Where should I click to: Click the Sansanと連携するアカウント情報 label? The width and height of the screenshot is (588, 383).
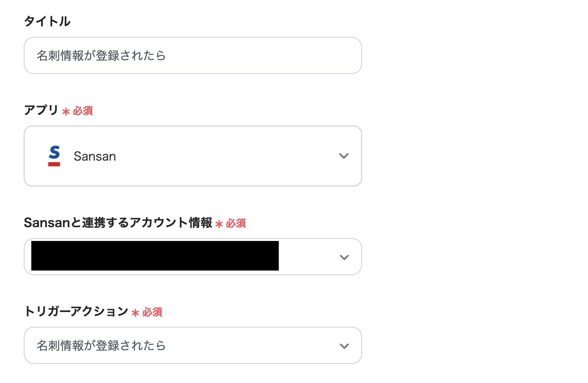point(118,222)
